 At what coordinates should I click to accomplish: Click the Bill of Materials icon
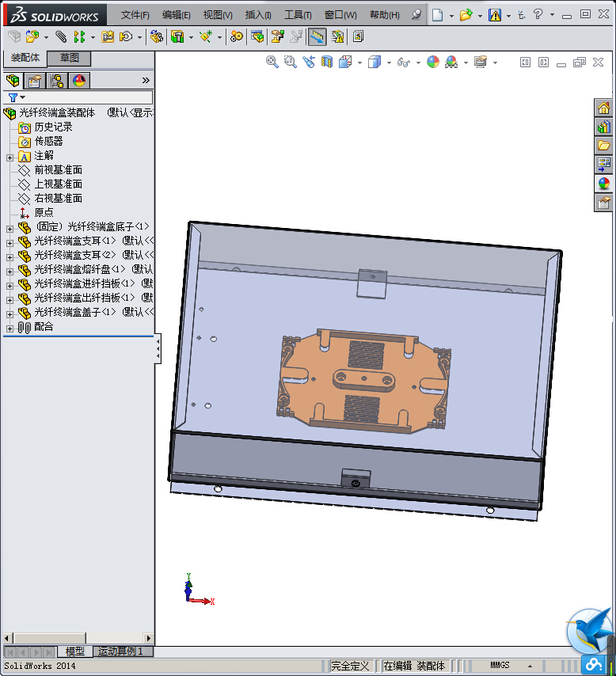pos(257,36)
